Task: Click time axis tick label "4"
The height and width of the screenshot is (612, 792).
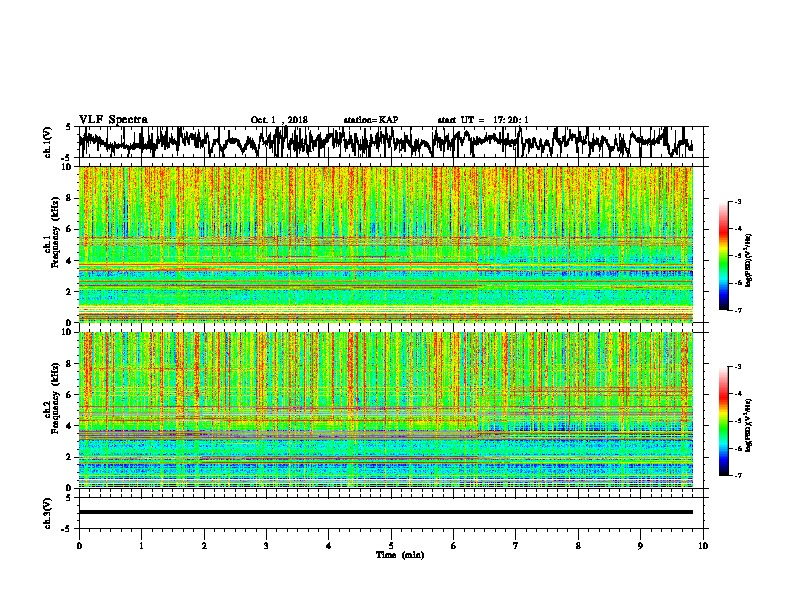Action: tap(328, 546)
